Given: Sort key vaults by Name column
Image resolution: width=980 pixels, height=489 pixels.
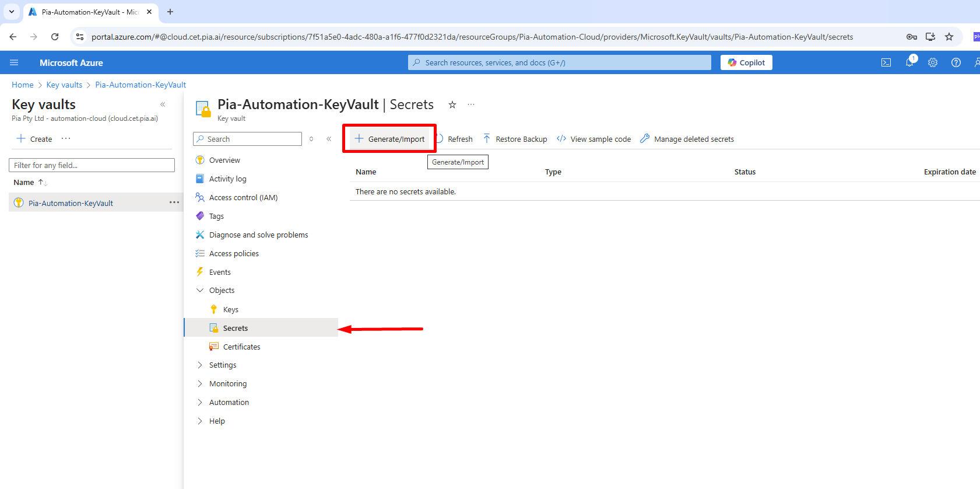Looking at the screenshot, I should coord(30,182).
